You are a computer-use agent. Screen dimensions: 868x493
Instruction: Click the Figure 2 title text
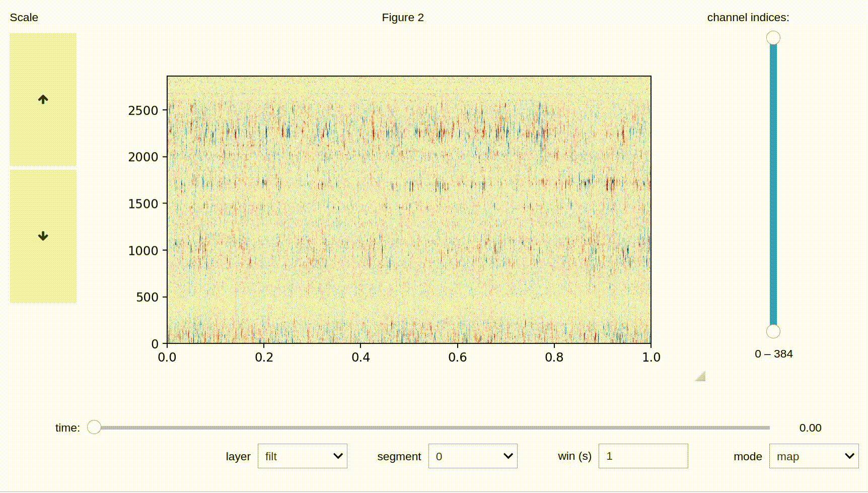click(x=402, y=17)
